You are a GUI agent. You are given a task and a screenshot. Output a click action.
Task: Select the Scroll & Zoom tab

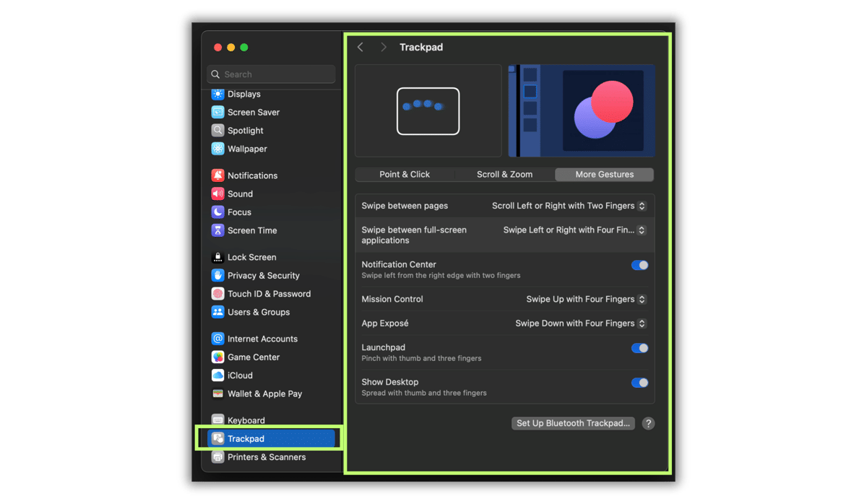(x=504, y=174)
